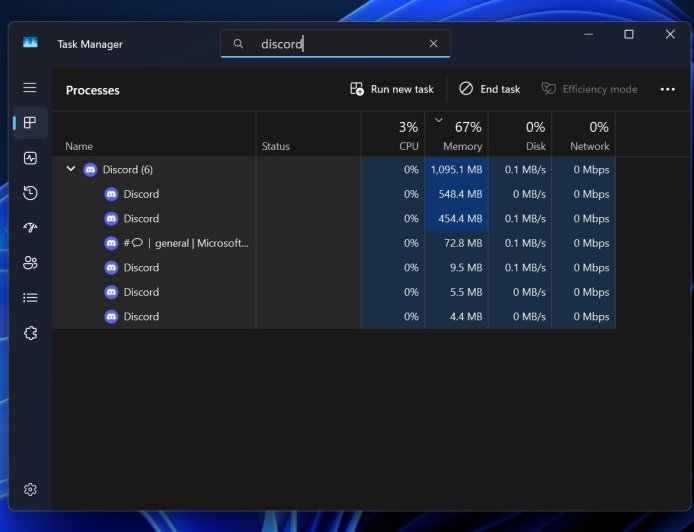The width and height of the screenshot is (694, 532).
Task: Maximize the Task Manager window
Action: coord(628,35)
